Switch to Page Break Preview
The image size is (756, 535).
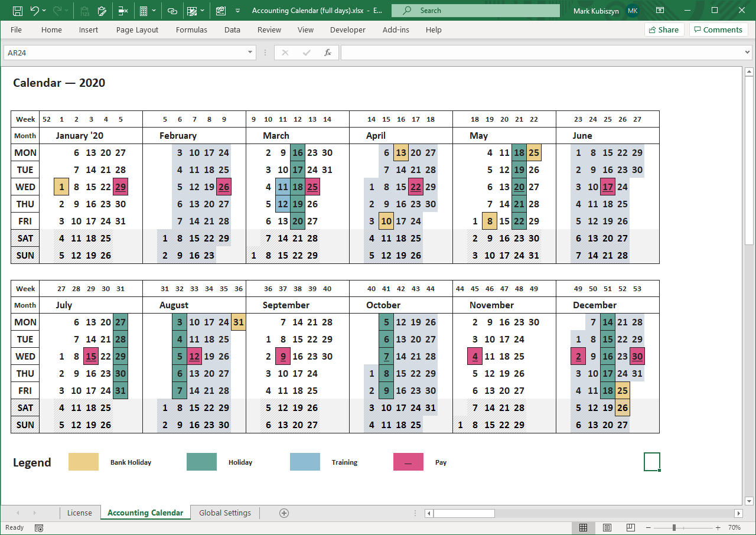pos(630,527)
